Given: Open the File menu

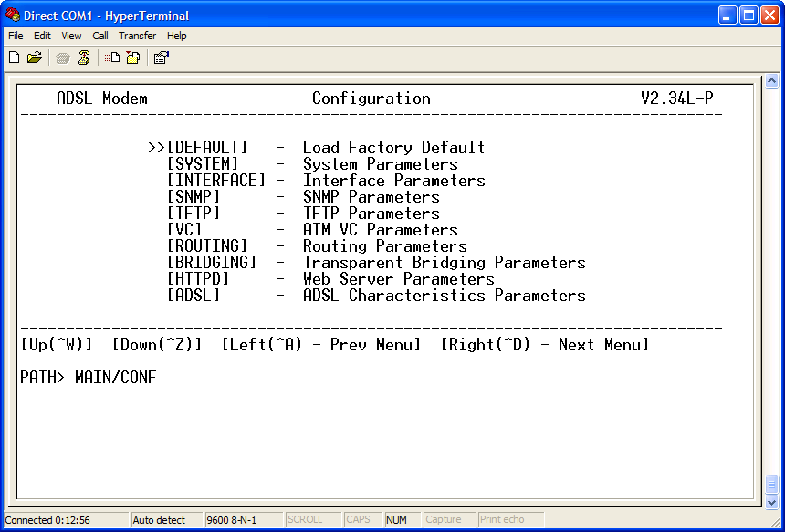Looking at the screenshot, I should 15,36.
